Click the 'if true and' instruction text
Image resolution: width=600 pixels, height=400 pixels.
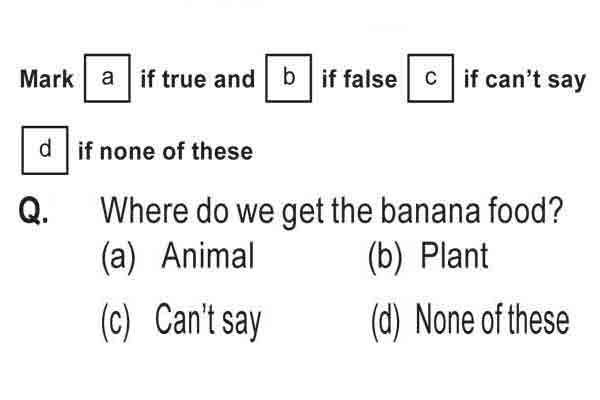tap(197, 79)
